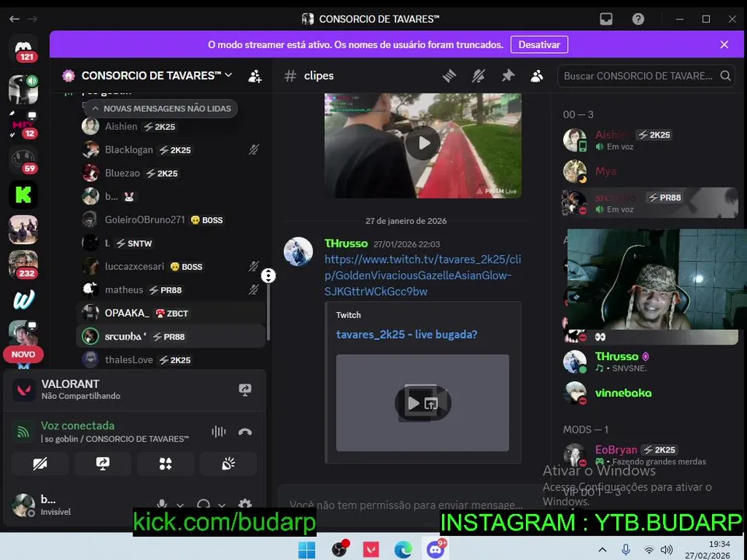Open activities button in voice panel
Screen dimensions: 747x560
pyautogui.click(x=165, y=464)
